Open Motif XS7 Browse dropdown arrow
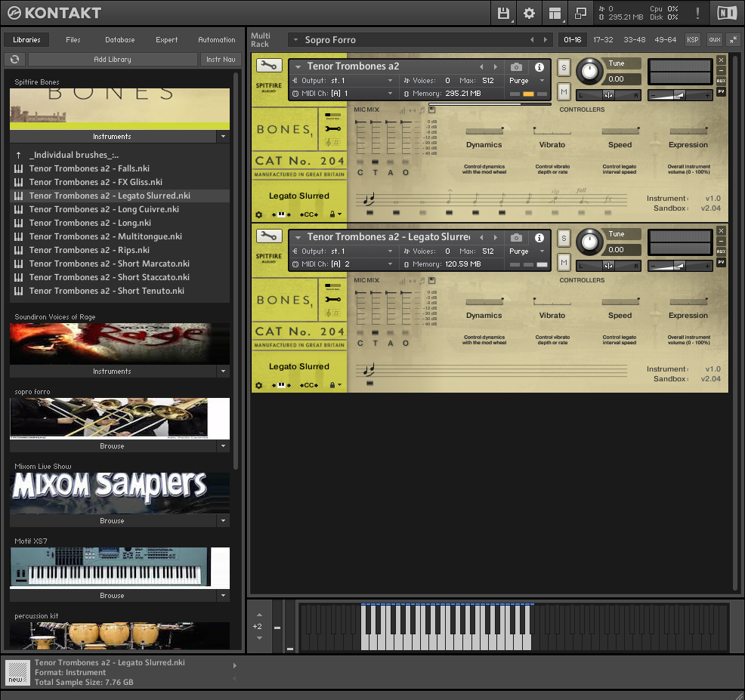The image size is (745, 700). (x=224, y=595)
